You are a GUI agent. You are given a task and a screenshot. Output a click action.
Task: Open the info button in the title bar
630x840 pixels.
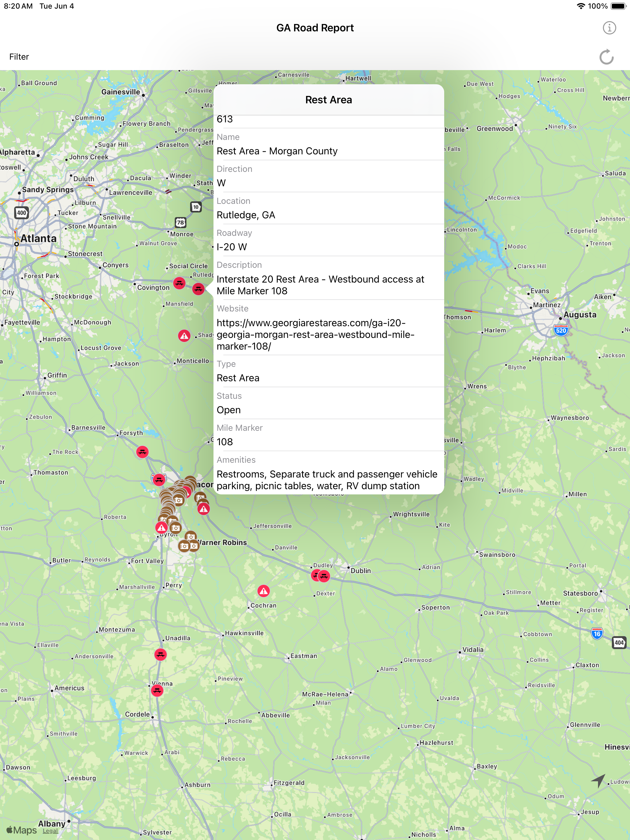(x=609, y=28)
